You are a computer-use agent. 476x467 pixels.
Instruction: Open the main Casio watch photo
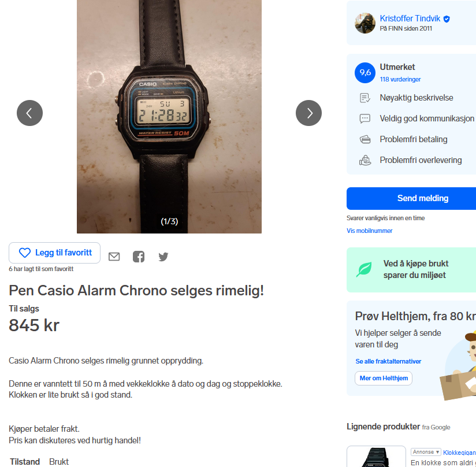(169, 117)
